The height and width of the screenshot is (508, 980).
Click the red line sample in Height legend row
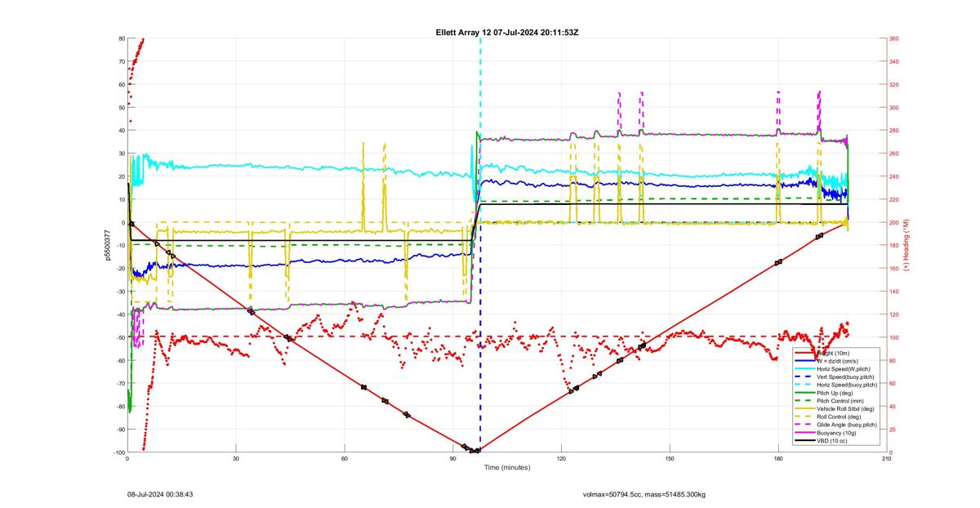click(x=805, y=354)
